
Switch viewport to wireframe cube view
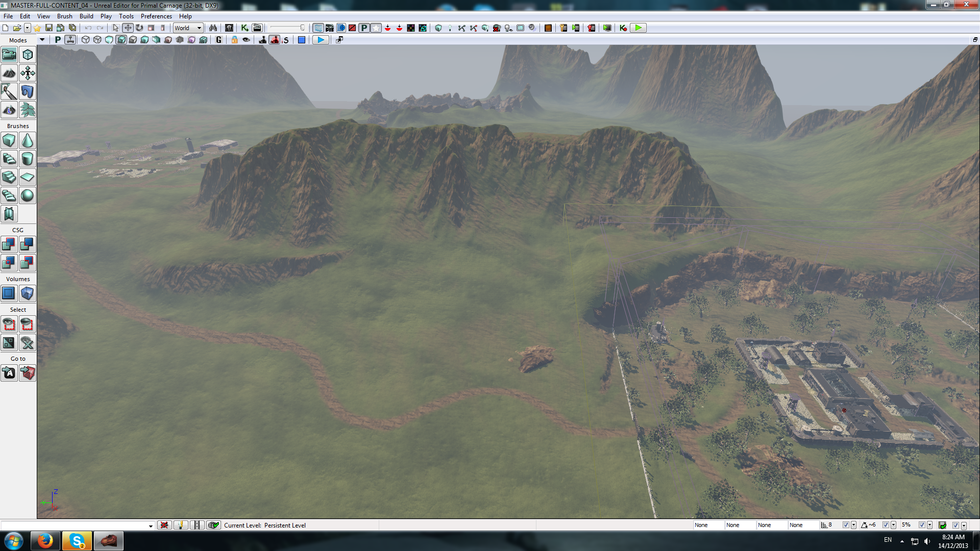[x=86, y=40]
